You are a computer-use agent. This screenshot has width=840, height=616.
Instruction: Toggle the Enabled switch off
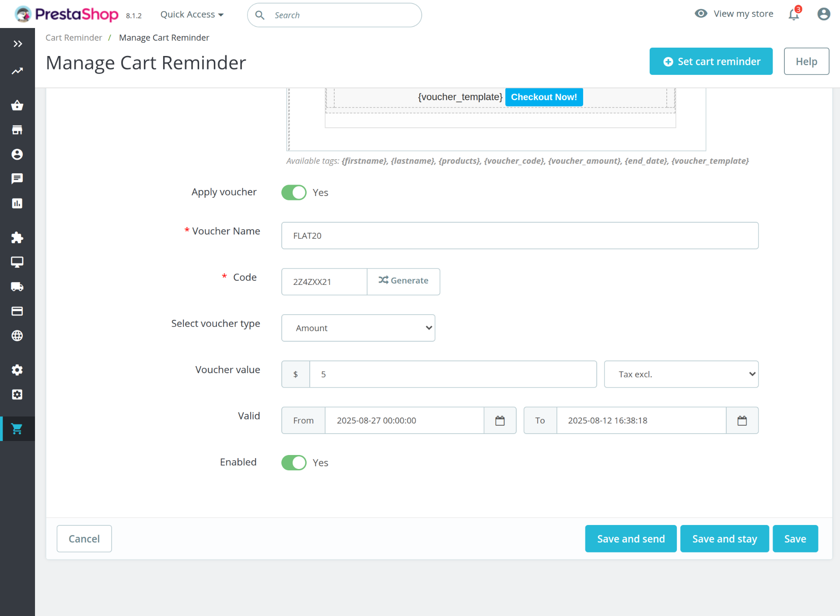pyautogui.click(x=294, y=462)
